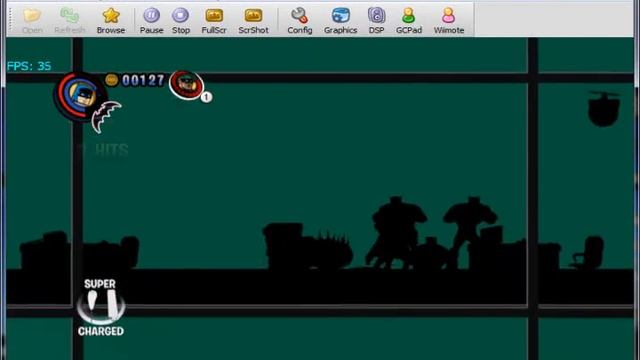Viewport: 640px width, 360px height.
Task: Stop the running game
Action: tap(181, 21)
